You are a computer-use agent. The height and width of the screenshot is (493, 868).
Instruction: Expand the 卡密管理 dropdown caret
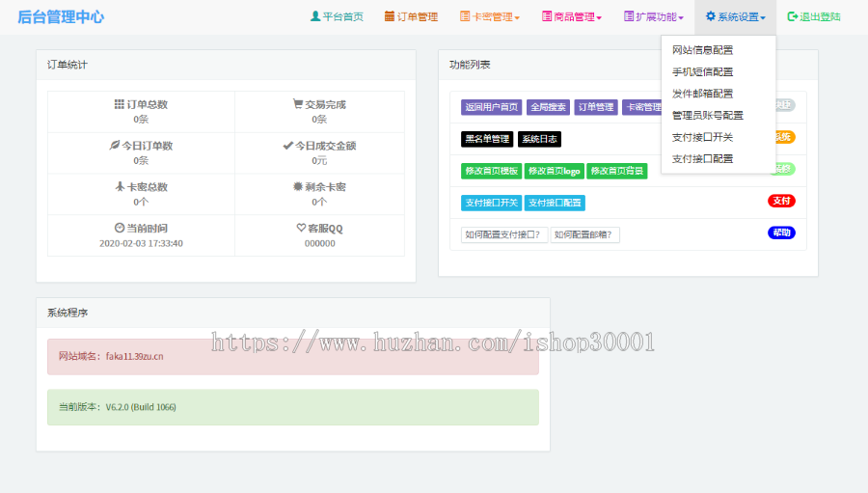click(517, 18)
